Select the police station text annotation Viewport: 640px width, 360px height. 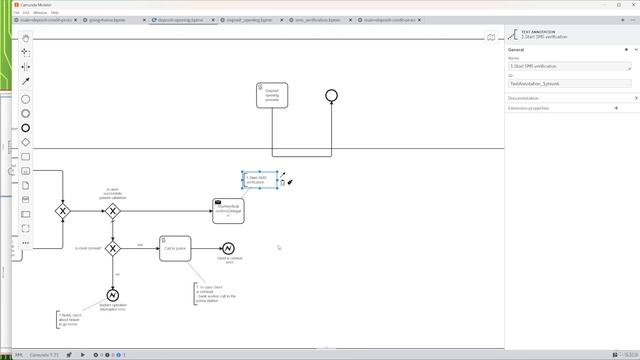click(x=215, y=293)
